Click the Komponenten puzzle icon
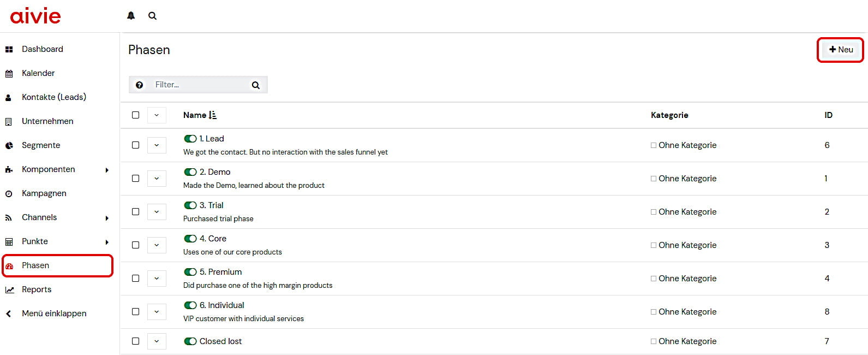This screenshot has width=868, height=355. tap(9, 169)
